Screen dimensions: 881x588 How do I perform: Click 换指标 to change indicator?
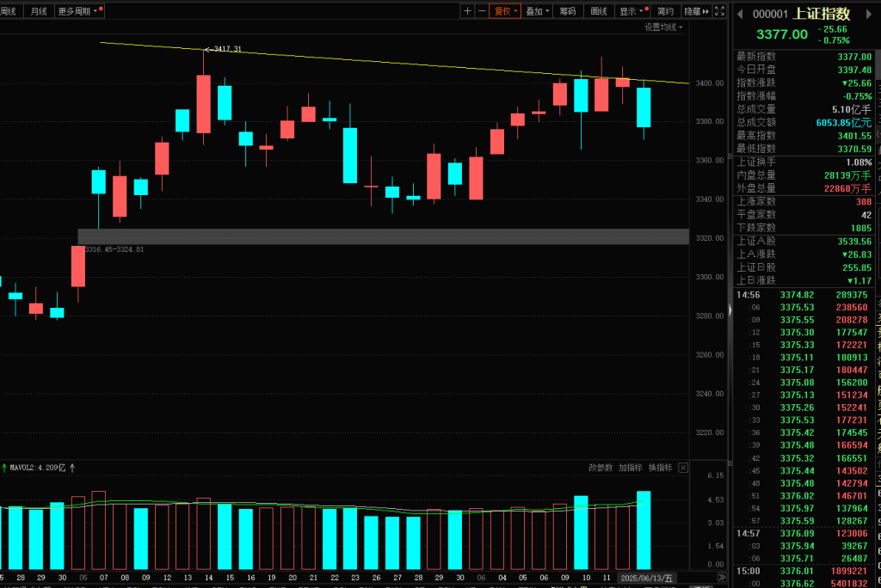[x=660, y=468]
